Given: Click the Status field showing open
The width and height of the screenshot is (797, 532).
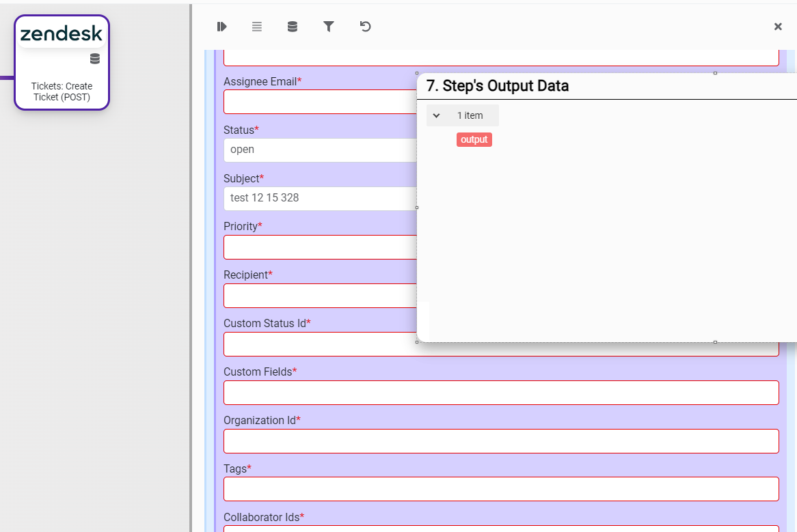Looking at the screenshot, I should 319,150.
